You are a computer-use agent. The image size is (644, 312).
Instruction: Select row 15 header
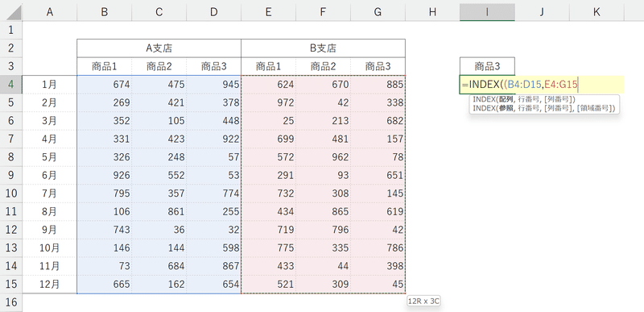(x=11, y=284)
